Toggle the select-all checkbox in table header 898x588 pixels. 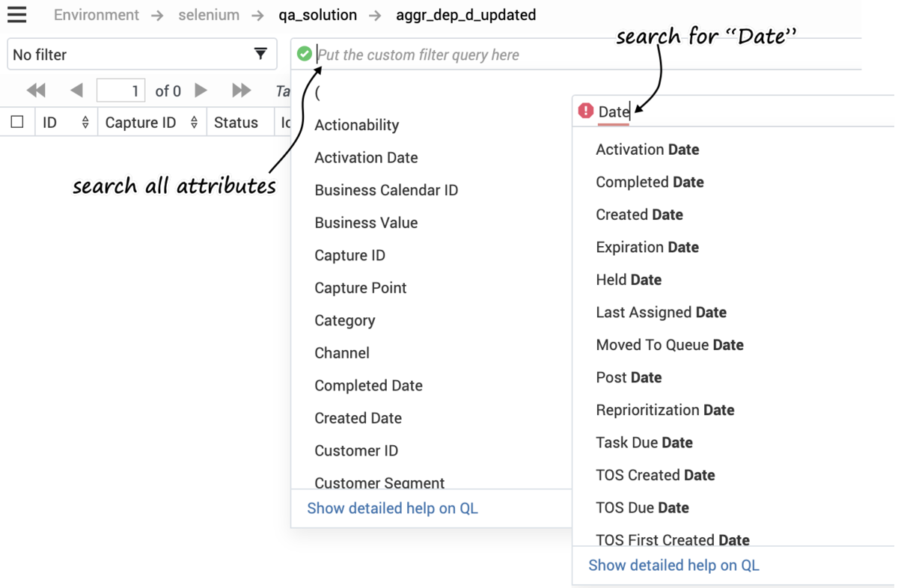(x=17, y=122)
